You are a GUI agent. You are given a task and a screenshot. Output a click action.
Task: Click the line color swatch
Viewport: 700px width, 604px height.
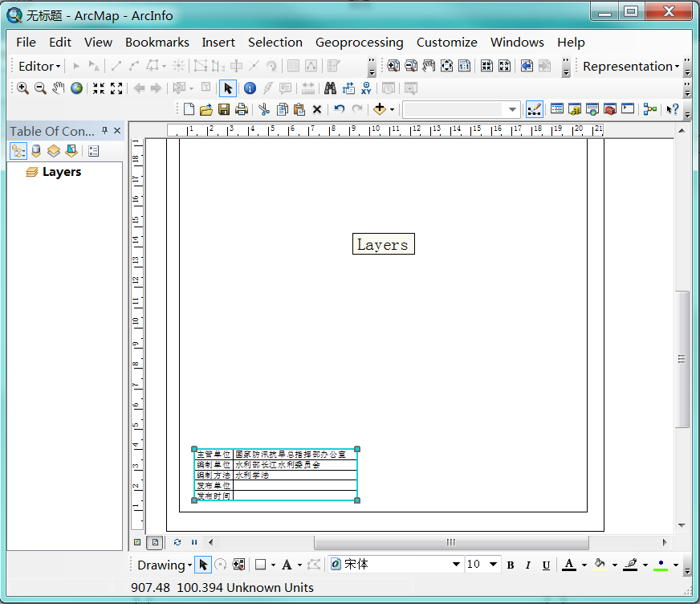[x=630, y=565]
